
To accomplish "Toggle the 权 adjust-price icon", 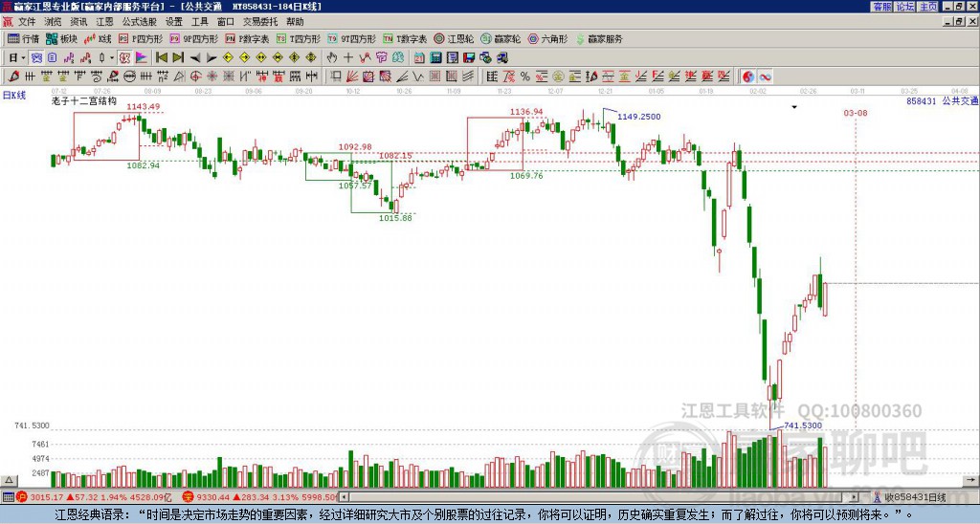I will coord(124,57).
